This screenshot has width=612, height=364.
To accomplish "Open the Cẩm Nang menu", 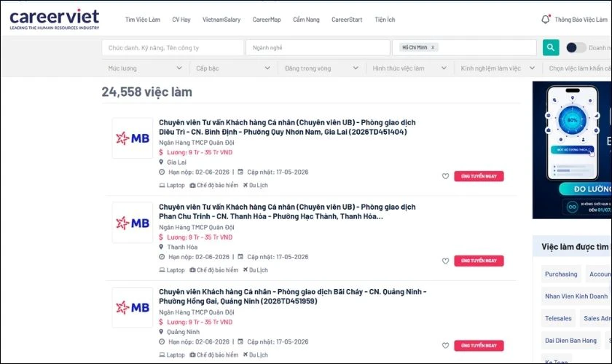I will (x=306, y=20).
